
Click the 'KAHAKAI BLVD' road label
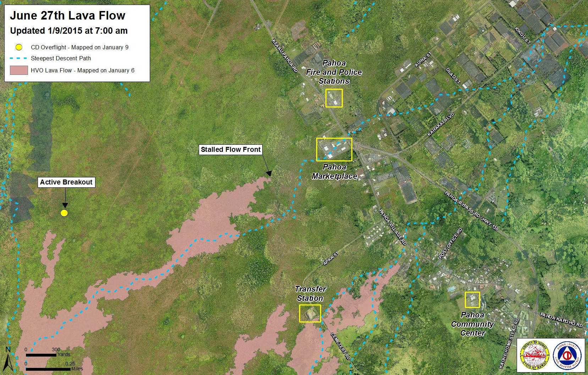[440, 124]
